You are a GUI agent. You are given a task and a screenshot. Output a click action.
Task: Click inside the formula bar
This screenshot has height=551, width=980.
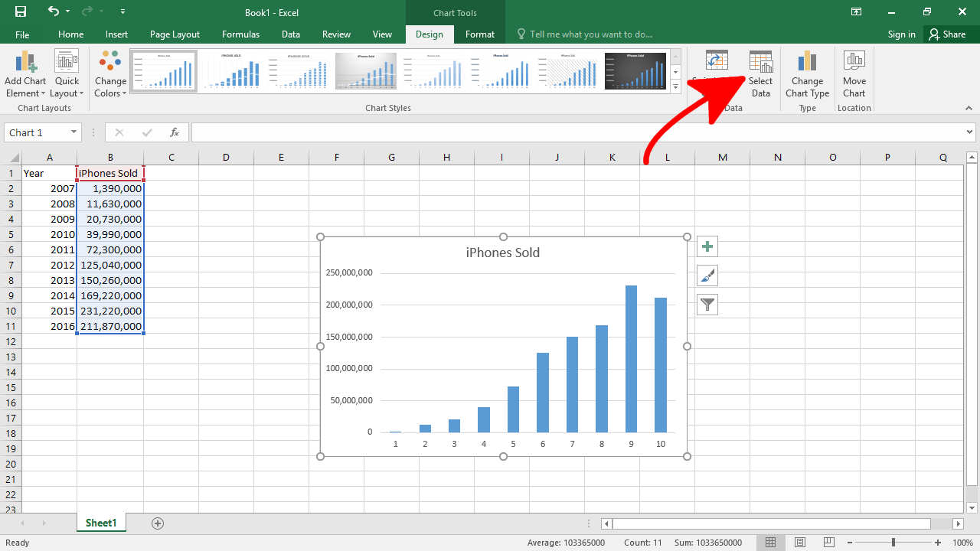(576, 132)
